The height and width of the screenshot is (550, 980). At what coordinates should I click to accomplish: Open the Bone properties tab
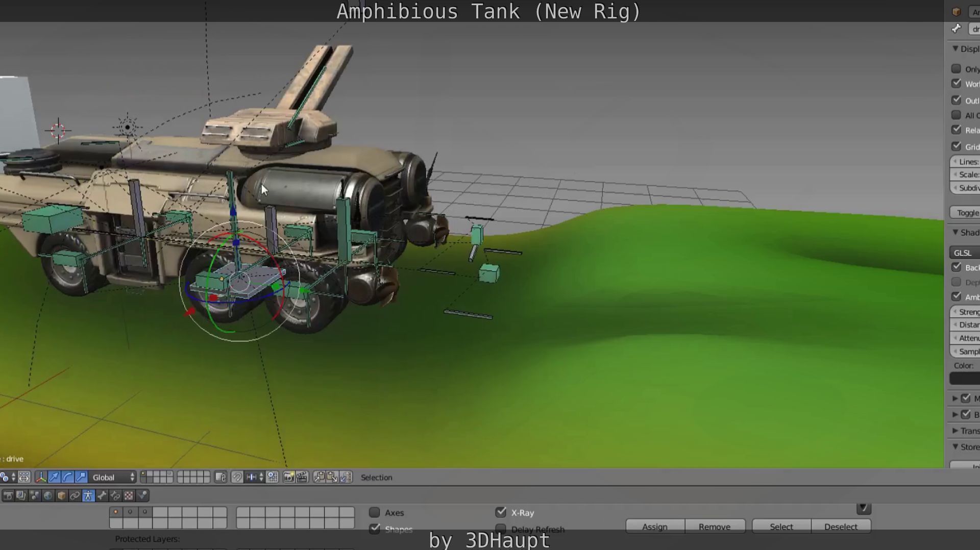pyautogui.click(x=102, y=495)
